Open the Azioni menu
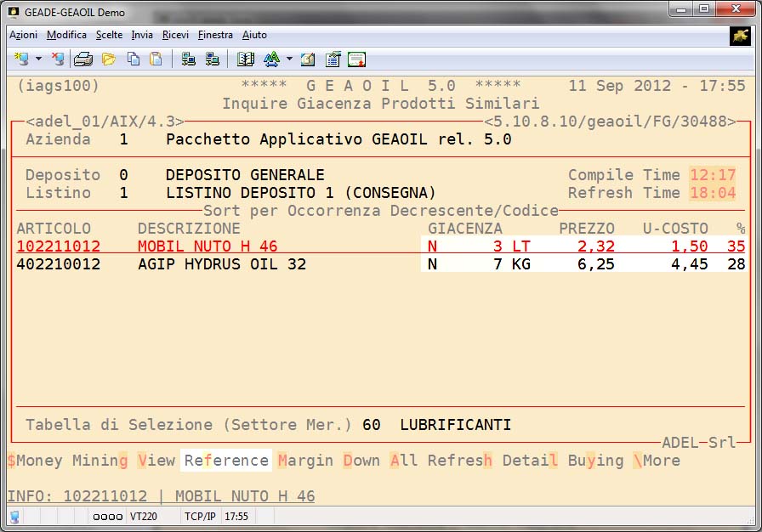This screenshot has height=532, width=762. coord(23,35)
